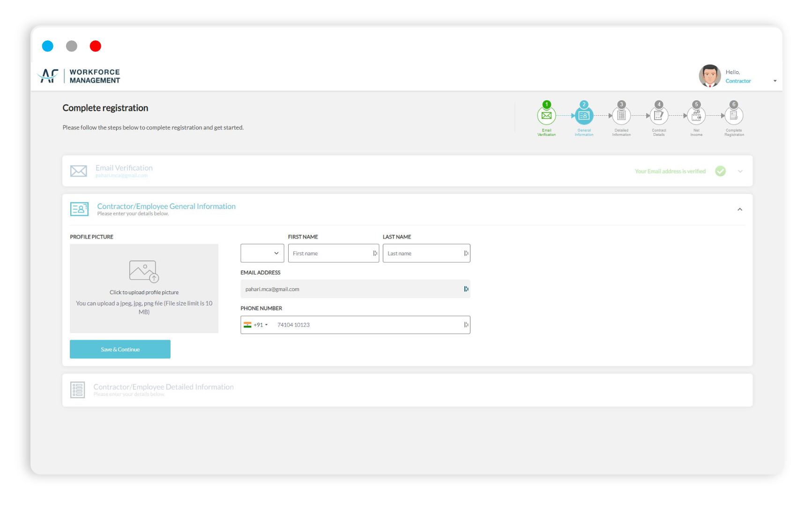Click the Contractor general information ID card icon
The image size is (812, 506).
point(79,209)
